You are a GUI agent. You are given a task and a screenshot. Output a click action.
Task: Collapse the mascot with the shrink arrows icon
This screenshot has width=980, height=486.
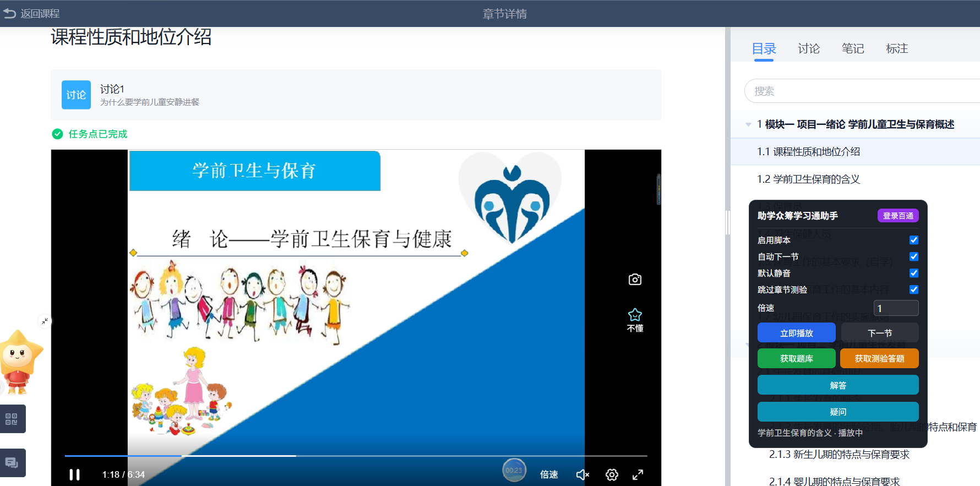45,320
